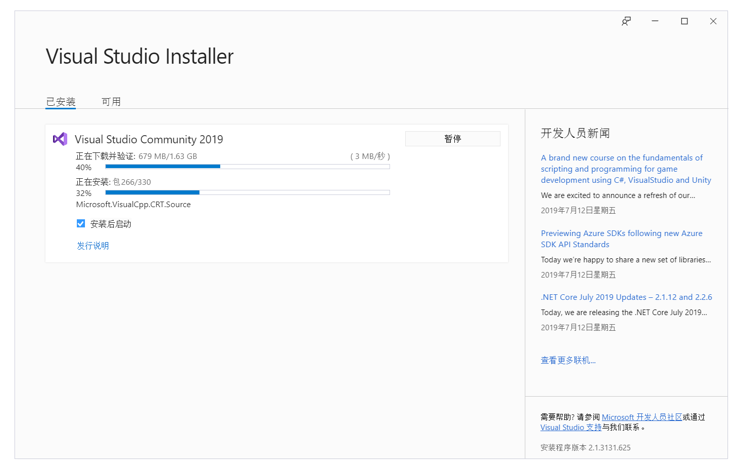Open Previewing Azure SDKs news link
The width and height of the screenshot is (741, 475).
pos(621,239)
